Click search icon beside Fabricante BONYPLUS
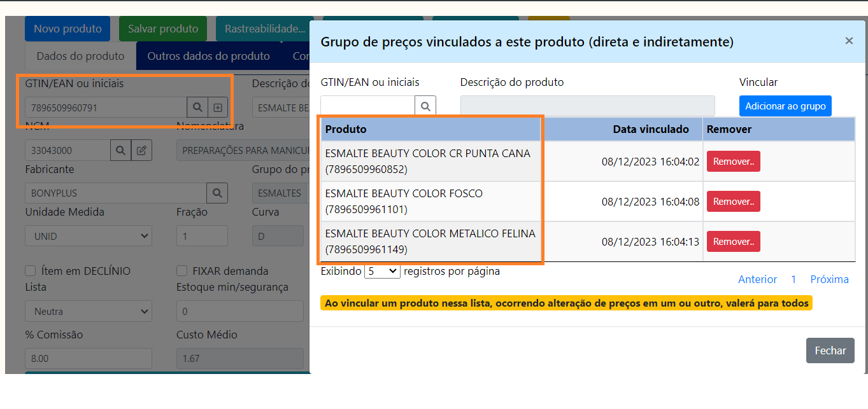The height and width of the screenshot is (409, 868). (x=217, y=193)
